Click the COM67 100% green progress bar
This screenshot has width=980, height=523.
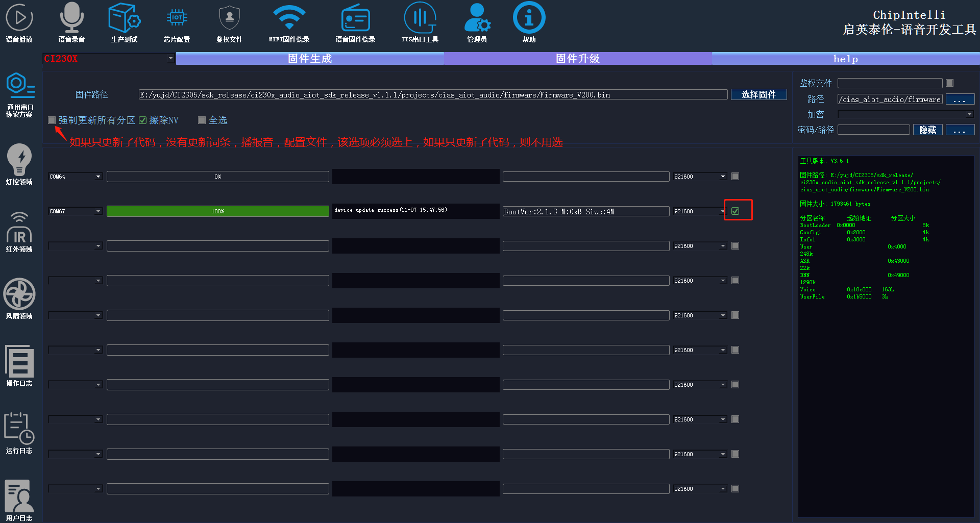coord(218,211)
